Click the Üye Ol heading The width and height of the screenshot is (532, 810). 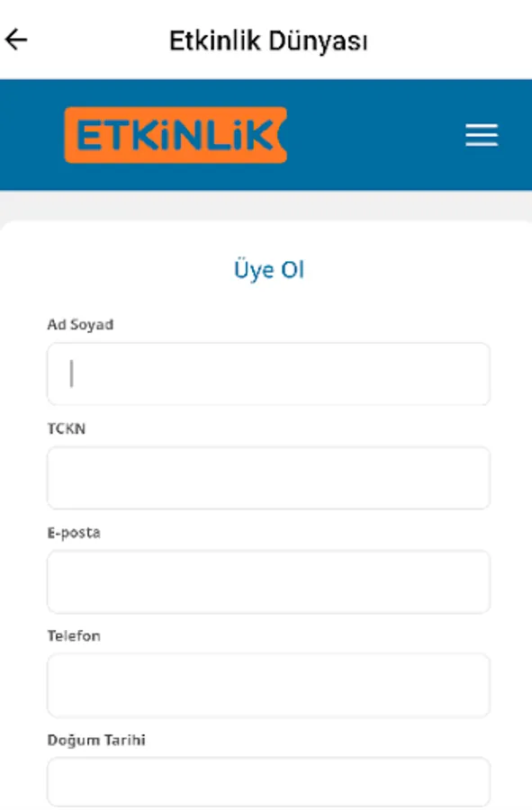tap(268, 270)
